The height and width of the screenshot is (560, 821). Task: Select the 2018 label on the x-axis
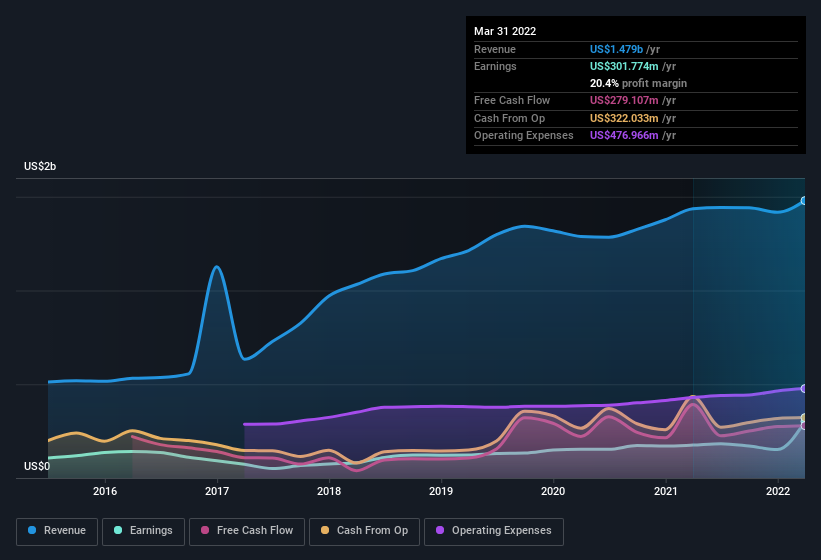(x=329, y=491)
